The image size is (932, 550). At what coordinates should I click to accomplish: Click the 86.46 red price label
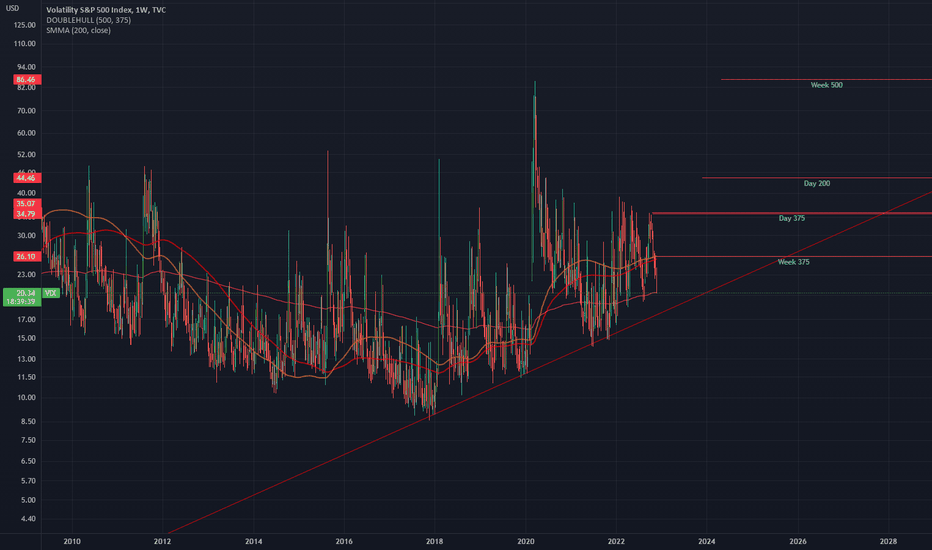[x=27, y=79]
